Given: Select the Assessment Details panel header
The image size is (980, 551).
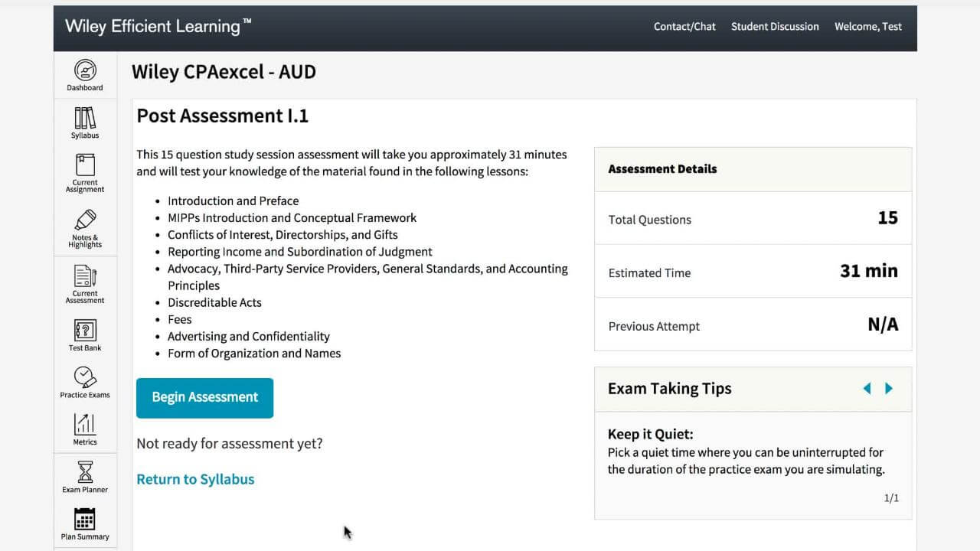Looking at the screenshot, I should 753,169.
